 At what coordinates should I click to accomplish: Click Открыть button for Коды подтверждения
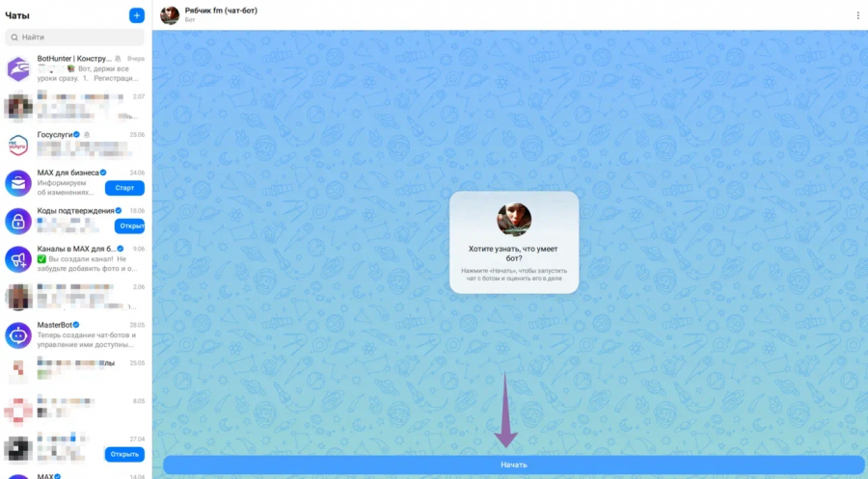[130, 226]
